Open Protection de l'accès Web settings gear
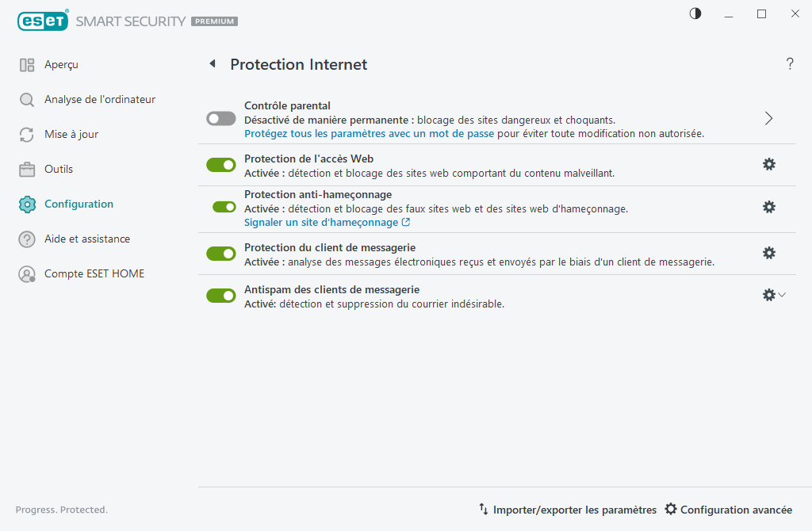Image resolution: width=812 pixels, height=531 pixels. [768, 164]
